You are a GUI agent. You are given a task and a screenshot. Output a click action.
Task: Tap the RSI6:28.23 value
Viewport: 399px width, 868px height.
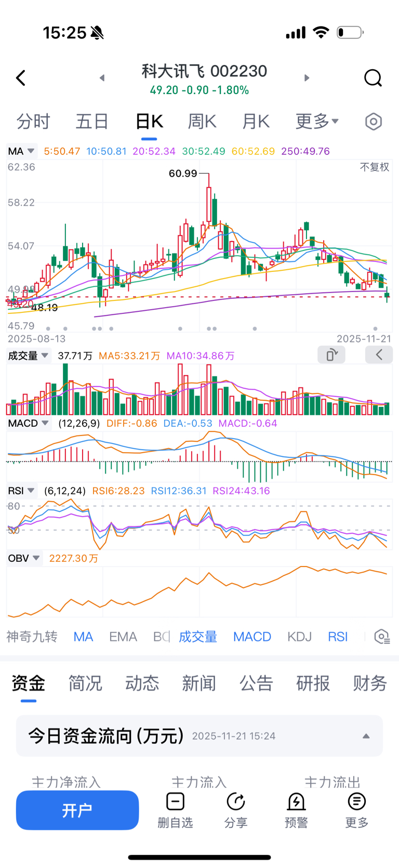coord(118,491)
